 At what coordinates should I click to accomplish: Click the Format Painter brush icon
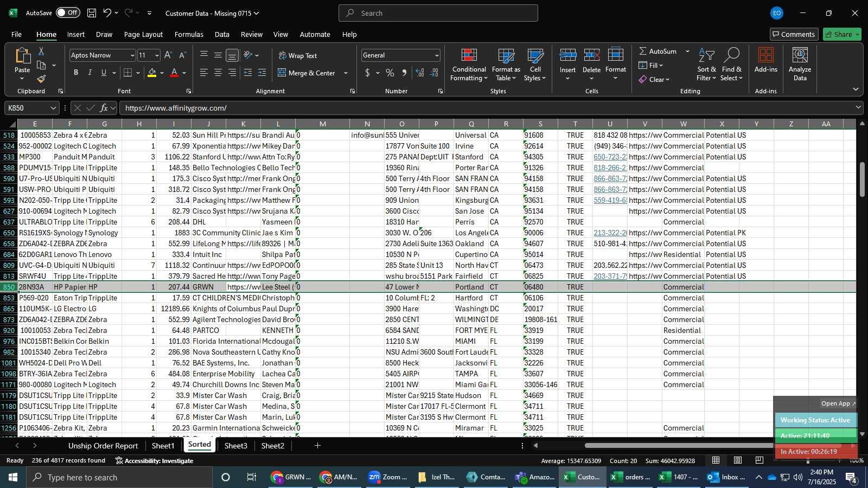[x=41, y=79]
